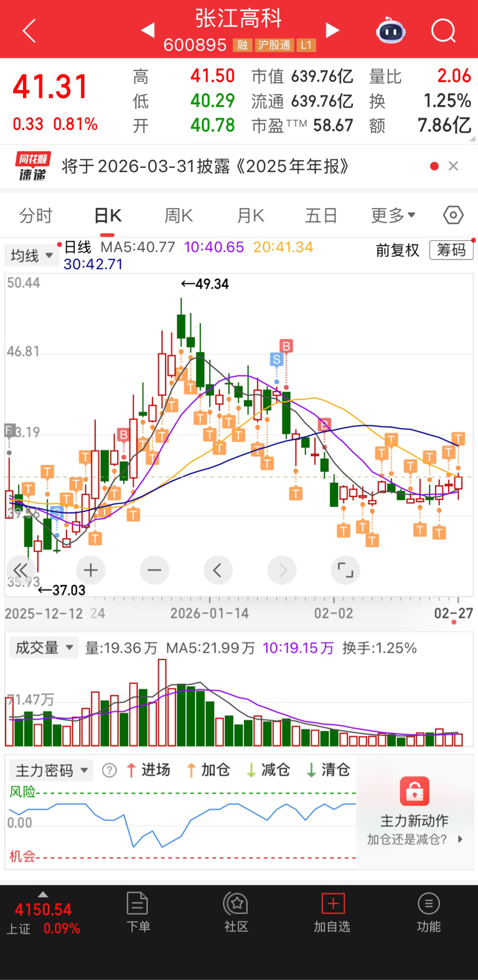
Task: Open the 同花顺速递 news logo
Action: tap(33, 166)
